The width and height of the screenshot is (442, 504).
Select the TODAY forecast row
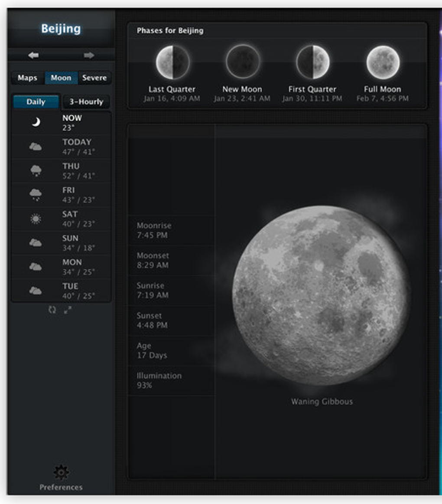[62, 147]
